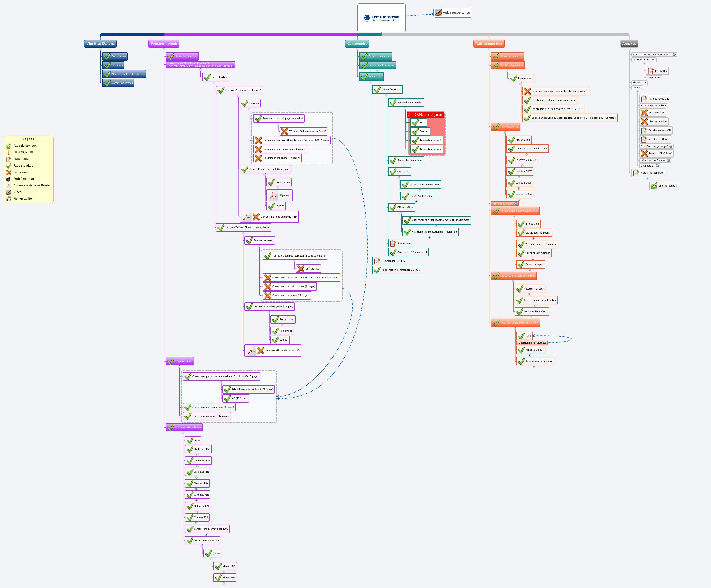This screenshot has height=588, width=711.
Task: Select the Préparer l'avenir main branch
Action: pos(164,43)
